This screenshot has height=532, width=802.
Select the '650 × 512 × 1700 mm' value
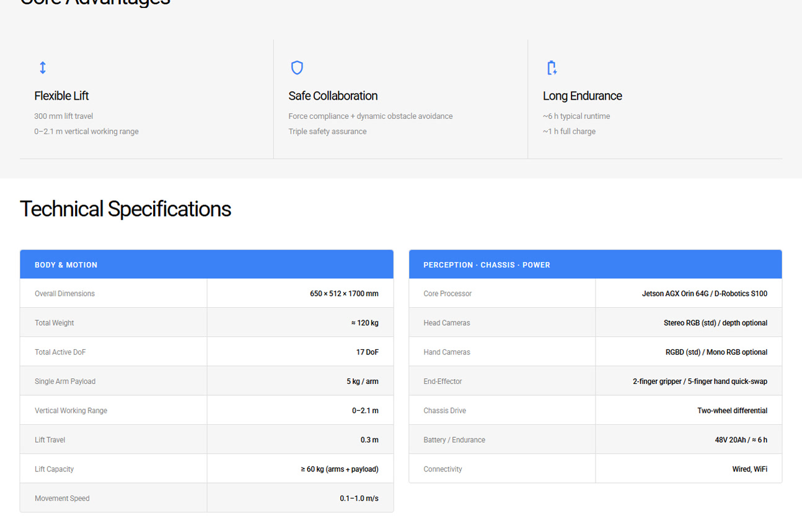[x=344, y=294]
